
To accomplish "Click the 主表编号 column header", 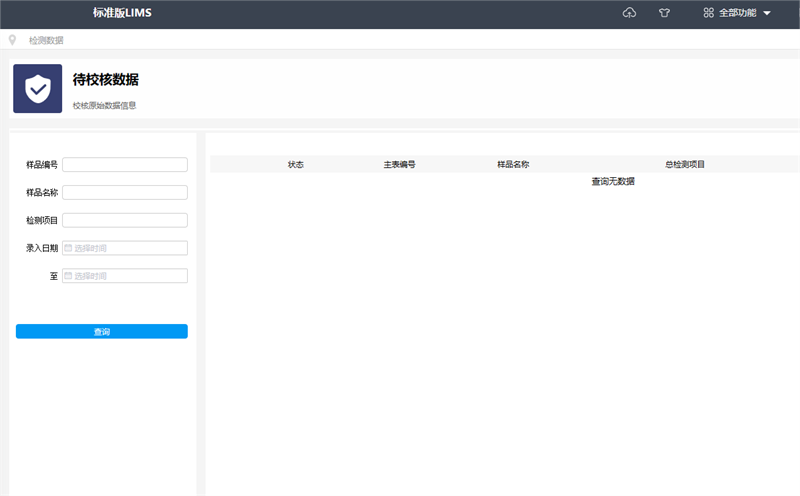I will (399, 164).
